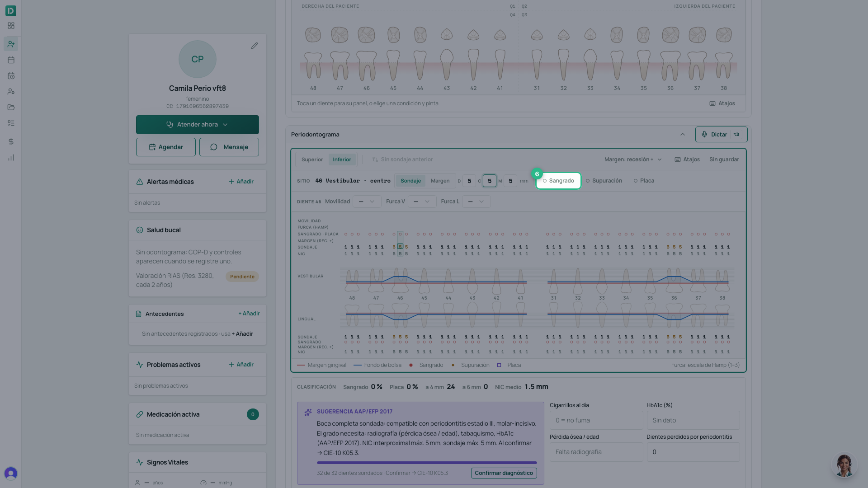The image size is (868, 488).
Task: Open the billing dollar icon in sidebar
Action: pos(11,141)
